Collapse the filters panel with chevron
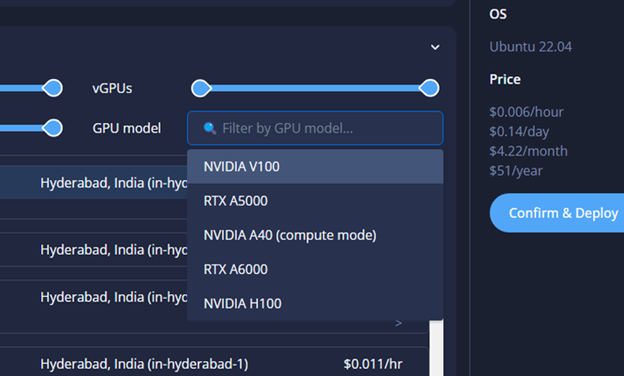The width and height of the screenshot is (624, 376). tap(435, 47)
